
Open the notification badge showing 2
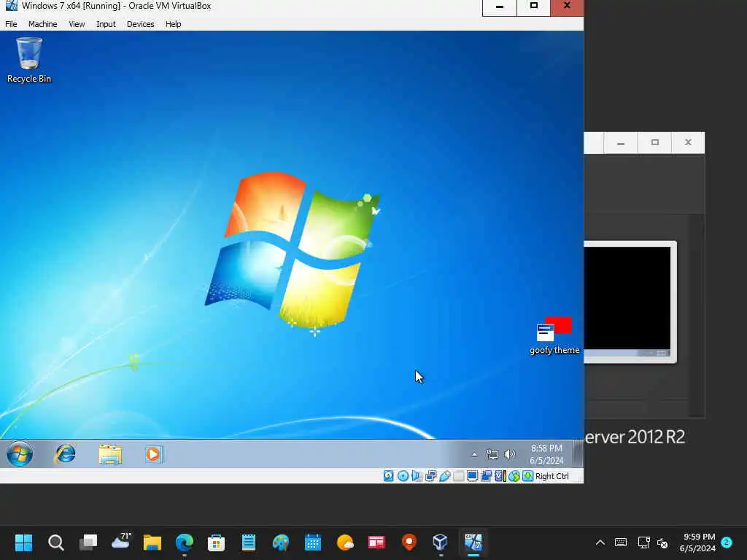(x=727, y=542)
